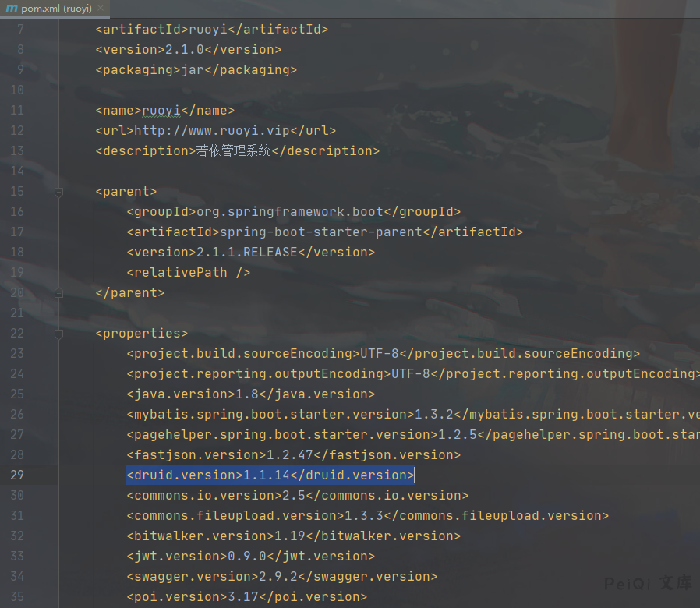Click the java.version value 1.8
700x608 pixels.
[247, 394]
